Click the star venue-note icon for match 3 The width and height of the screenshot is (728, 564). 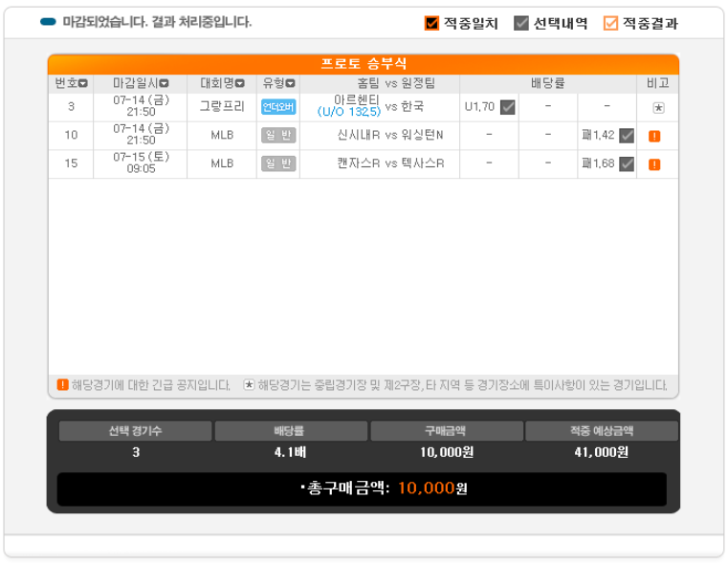(658, 108)
